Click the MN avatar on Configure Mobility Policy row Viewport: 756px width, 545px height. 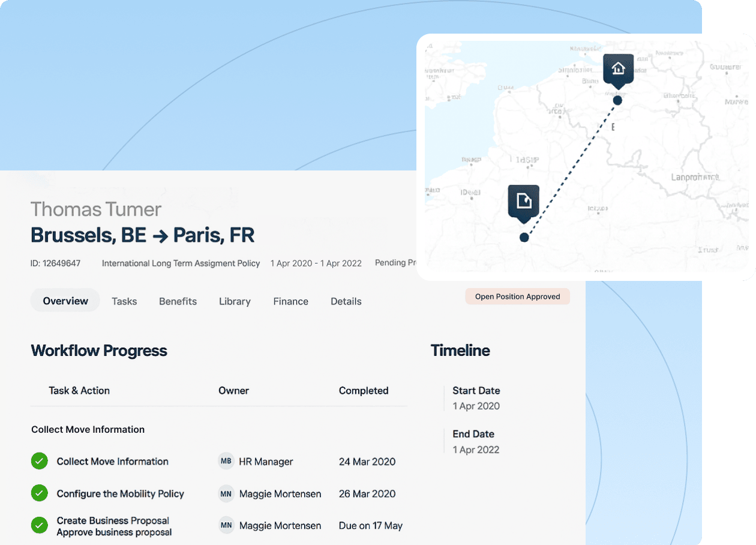click(x=226, y=494)
